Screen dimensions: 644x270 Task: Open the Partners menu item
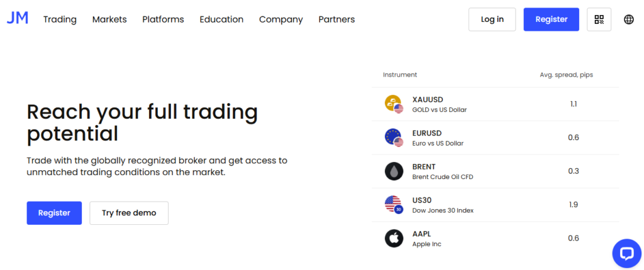pos(336,19)
